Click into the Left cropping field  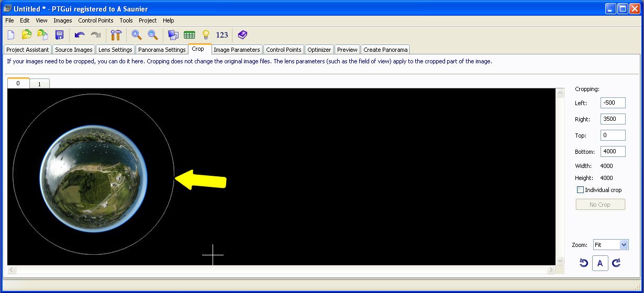coord(613,103)
